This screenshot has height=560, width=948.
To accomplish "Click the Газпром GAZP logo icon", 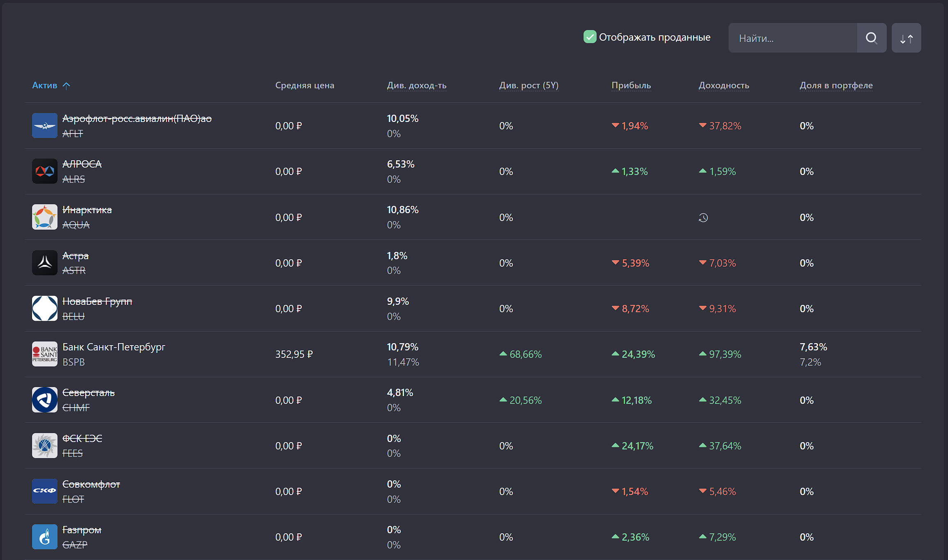I will tap(45, 537).
